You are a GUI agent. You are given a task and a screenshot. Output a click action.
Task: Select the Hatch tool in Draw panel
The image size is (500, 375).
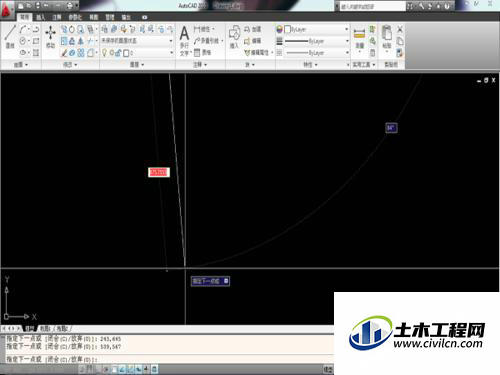coord(36,52)
